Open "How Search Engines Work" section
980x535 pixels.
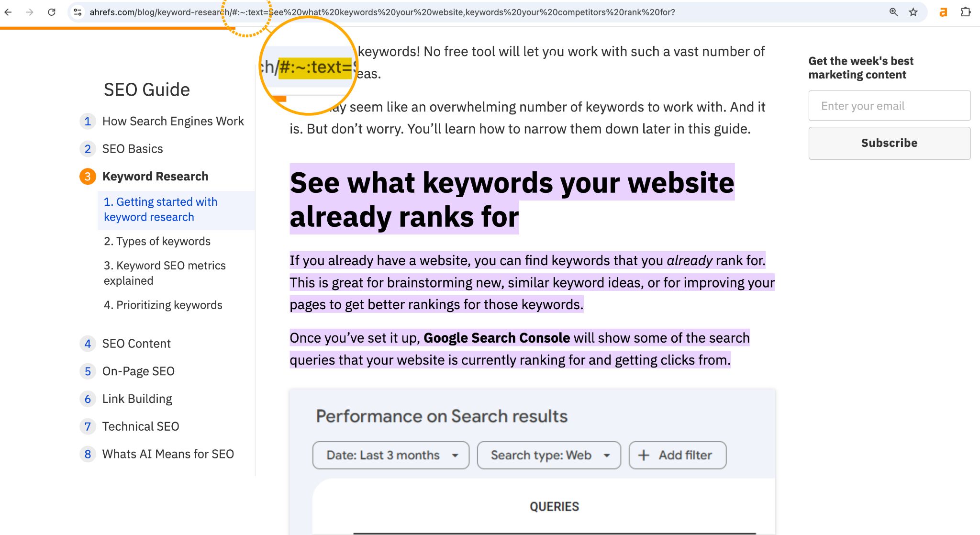[x=172, y=121]
